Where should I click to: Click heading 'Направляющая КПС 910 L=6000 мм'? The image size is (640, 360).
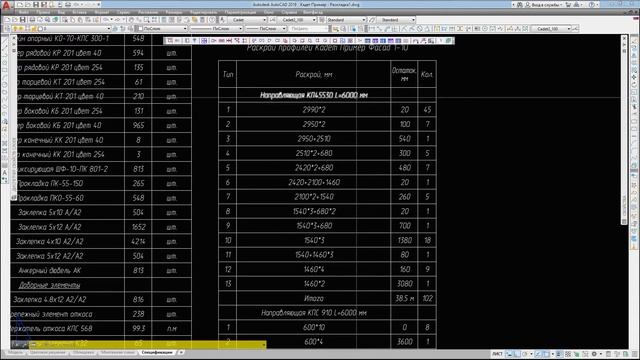click(313, 313)
